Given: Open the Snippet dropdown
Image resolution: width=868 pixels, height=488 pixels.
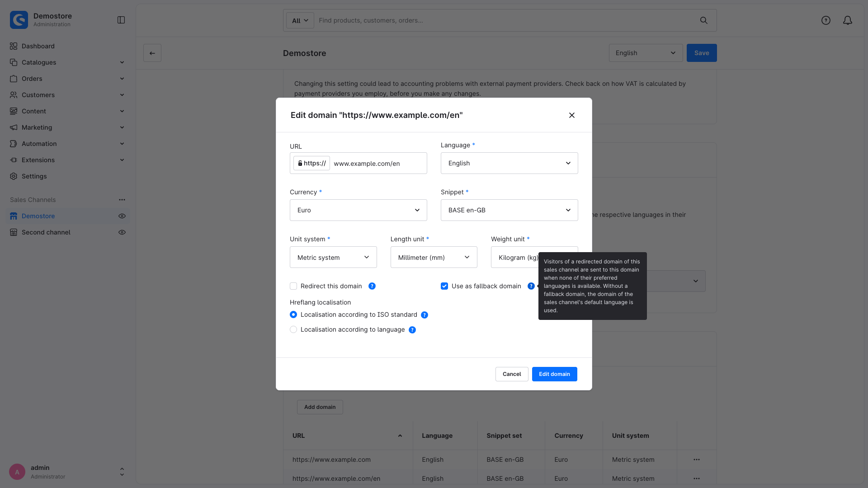Looking at the screenshot, I should pos(509,210).
